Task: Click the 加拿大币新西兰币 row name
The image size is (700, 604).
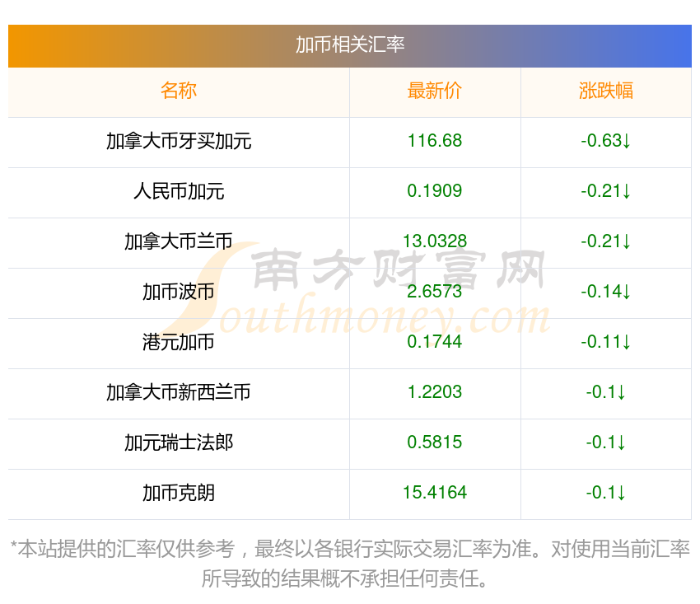Action: point(179,392)
